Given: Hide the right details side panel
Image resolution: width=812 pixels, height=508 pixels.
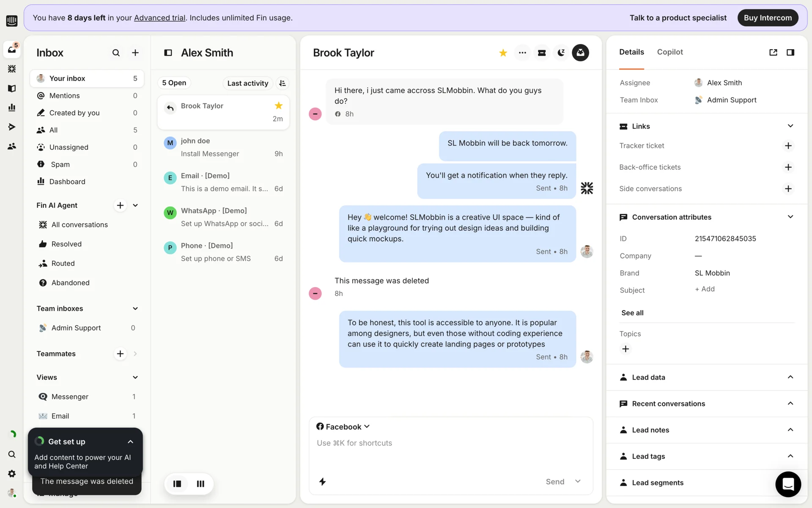Looking at the screenshot, I should [x=790, y=52].
